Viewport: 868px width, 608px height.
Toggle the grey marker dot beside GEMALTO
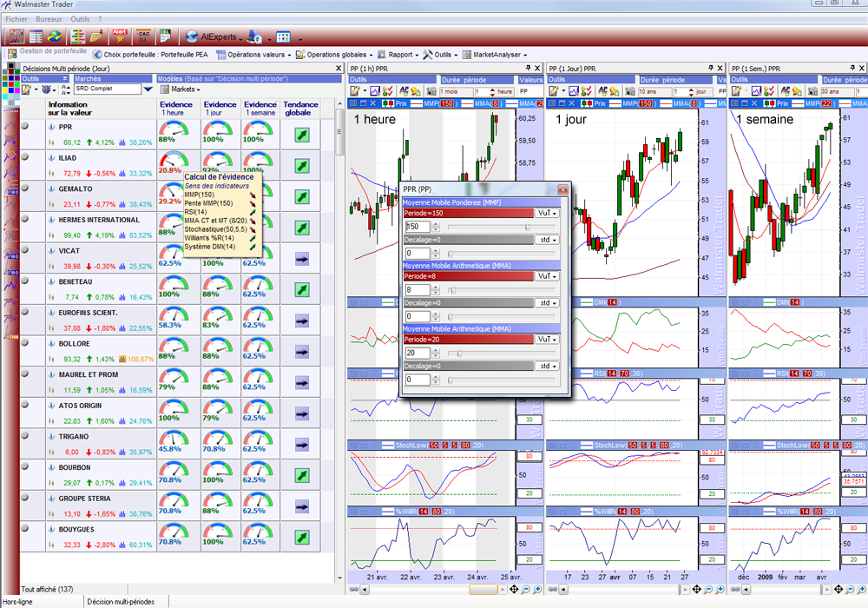coord(25,188)
